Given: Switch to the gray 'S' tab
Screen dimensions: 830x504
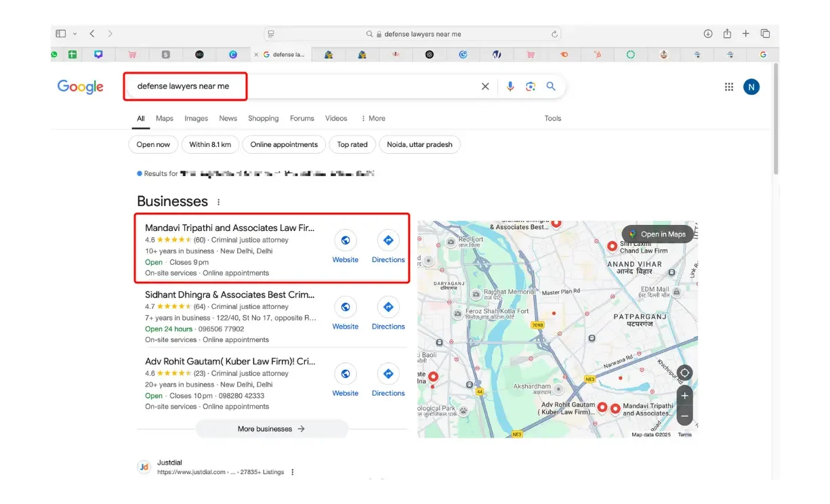Looking at the screenshot, I should 165,54.
